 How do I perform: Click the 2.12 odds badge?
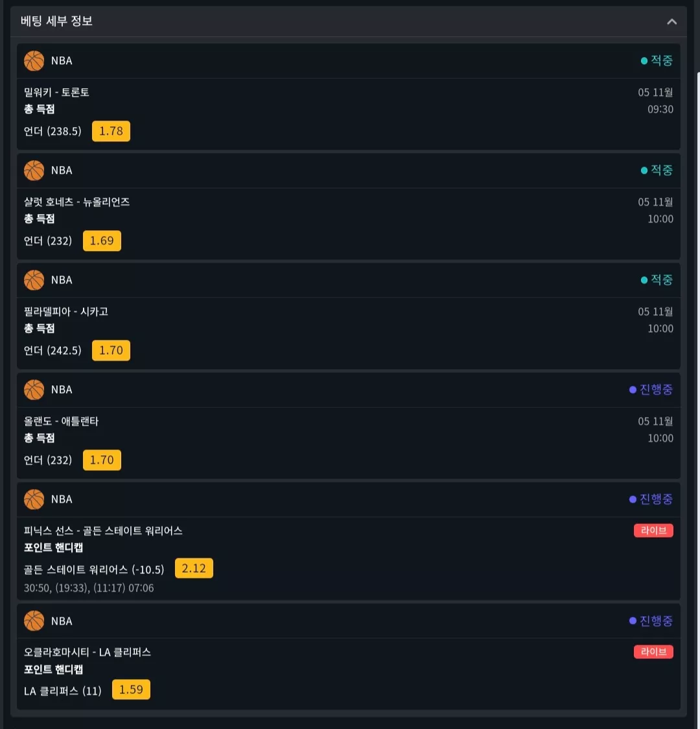coord(194,568)
